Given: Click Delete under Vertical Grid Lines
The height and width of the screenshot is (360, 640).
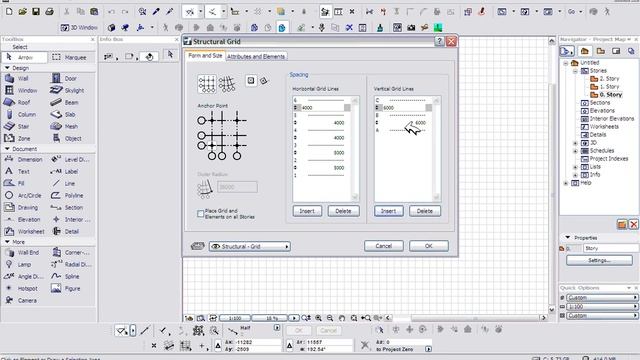Looking at the screenshot, I should (424, 211).
